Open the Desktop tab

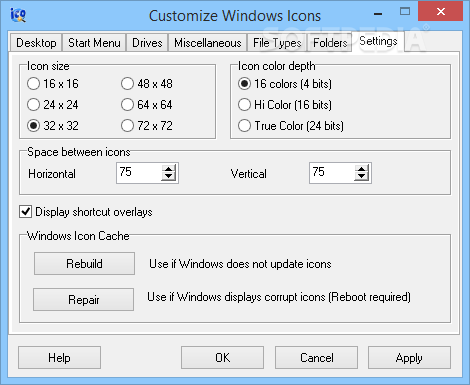click(36, 43)
